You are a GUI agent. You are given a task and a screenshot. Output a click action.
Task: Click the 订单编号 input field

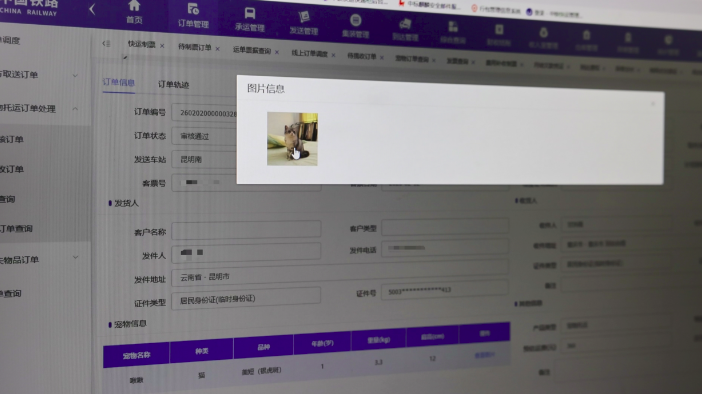tap(204, 113)
